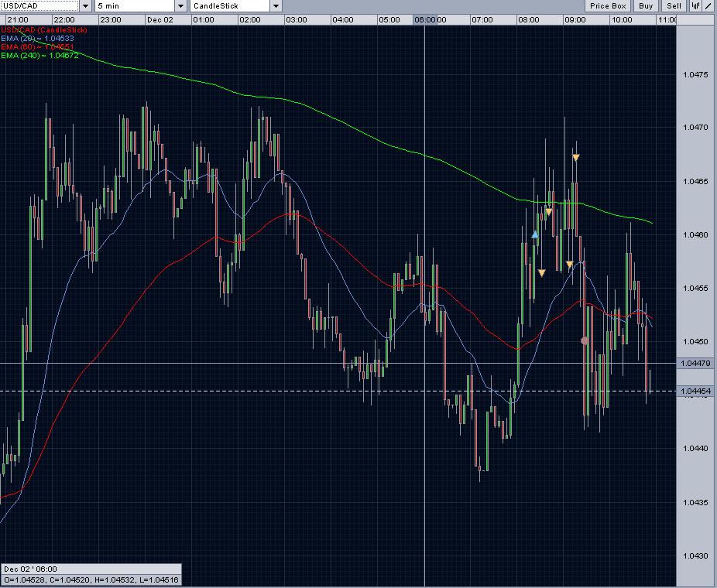The height and width of the screenshot is (588, 717).
Task: Click the highest orange down-triangle marker
Action: (x=576, y=158)
